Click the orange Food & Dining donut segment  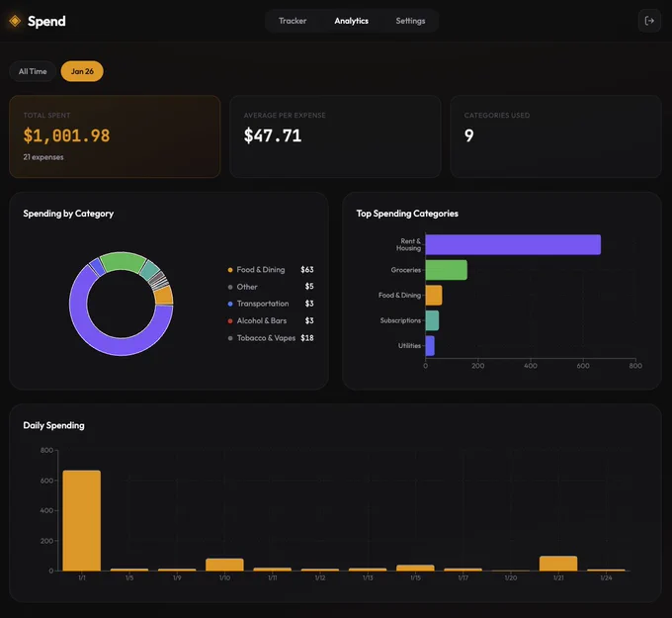pyautogui.click(x=164, y=296)
